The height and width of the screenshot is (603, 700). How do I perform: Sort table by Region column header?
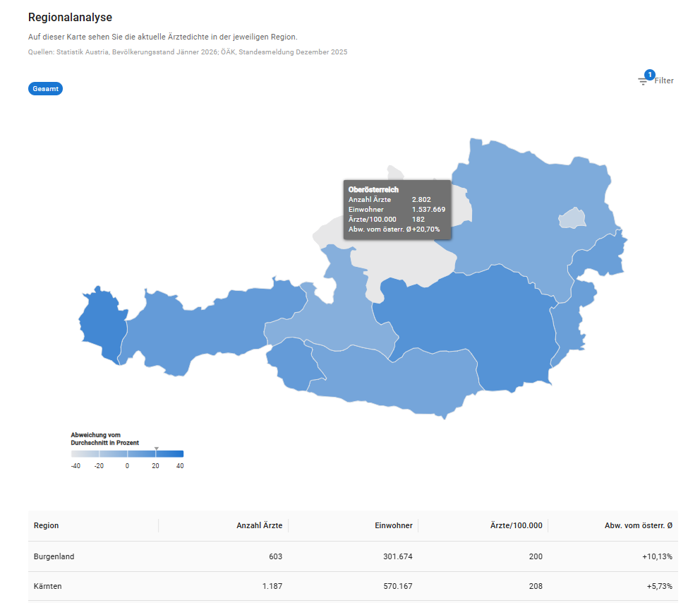coord(47,526)
